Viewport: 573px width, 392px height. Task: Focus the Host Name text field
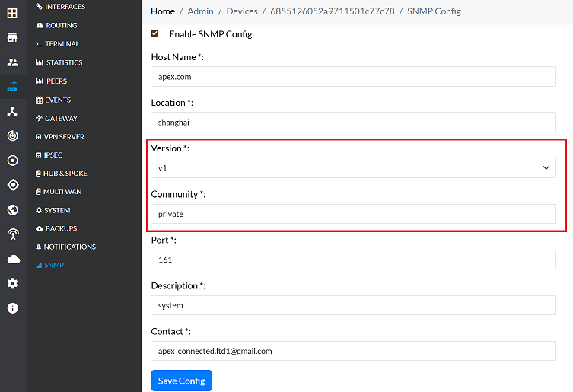tap(353, 77)
